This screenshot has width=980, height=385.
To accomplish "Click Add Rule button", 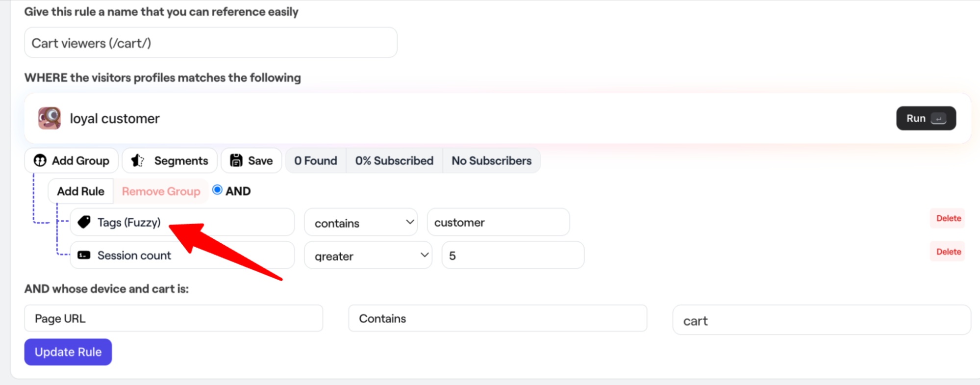I will point(80,191).
